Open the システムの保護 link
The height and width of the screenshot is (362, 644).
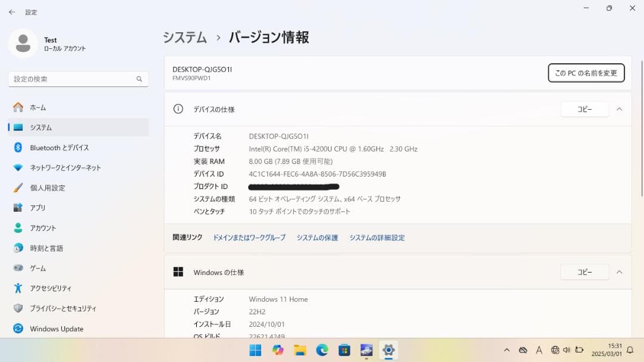[317, 237]
